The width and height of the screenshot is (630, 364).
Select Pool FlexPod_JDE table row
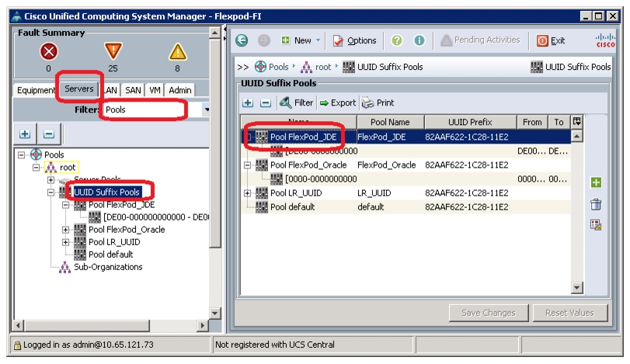pos(405,137)
